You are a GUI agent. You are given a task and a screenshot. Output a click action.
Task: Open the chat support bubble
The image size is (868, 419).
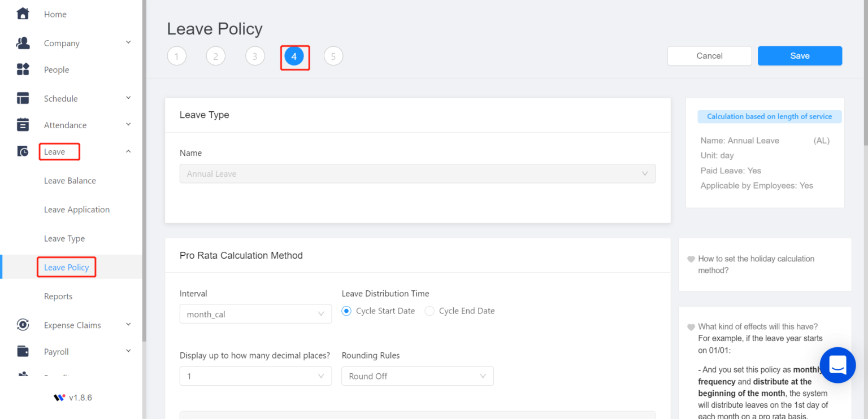point(837,365)
